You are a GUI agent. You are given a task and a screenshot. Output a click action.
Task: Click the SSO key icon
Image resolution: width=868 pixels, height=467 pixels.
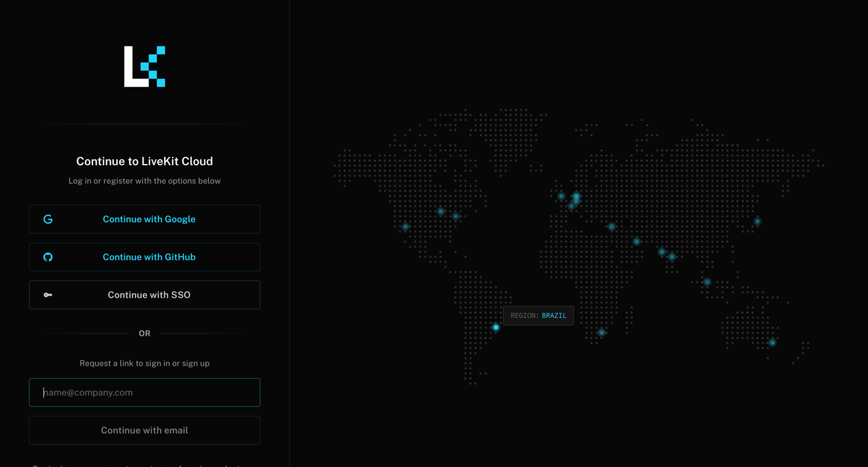[48, 295]
